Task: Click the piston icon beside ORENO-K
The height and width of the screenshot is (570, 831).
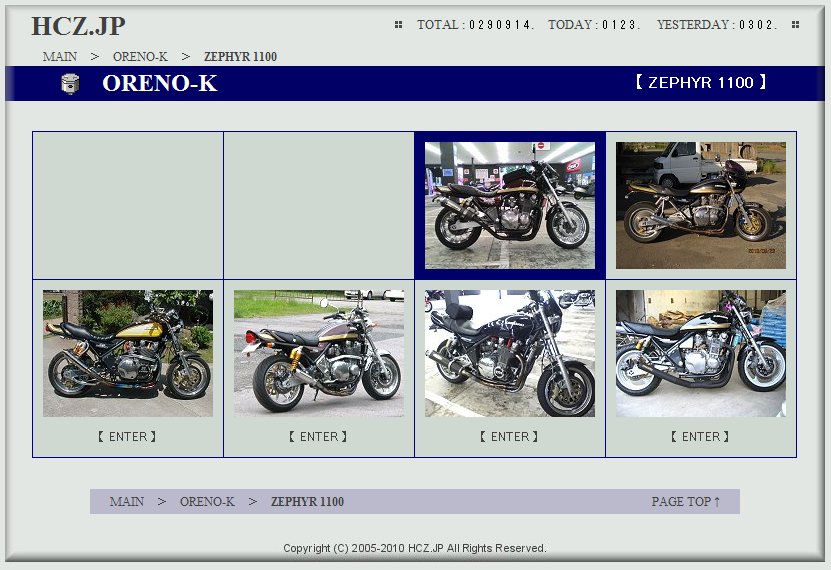Action: point(70,84)
